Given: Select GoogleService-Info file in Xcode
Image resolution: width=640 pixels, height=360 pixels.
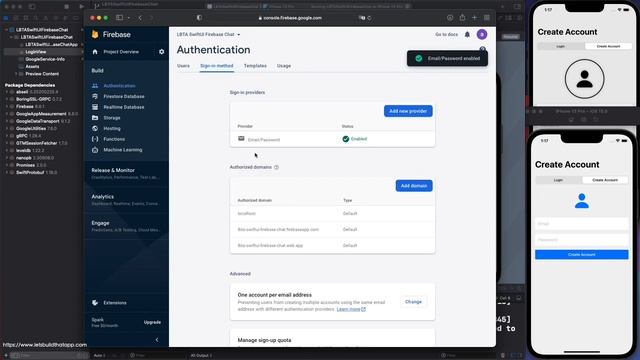Looking at the screenshot, I should pyautogui.click(x=45, y=59).
